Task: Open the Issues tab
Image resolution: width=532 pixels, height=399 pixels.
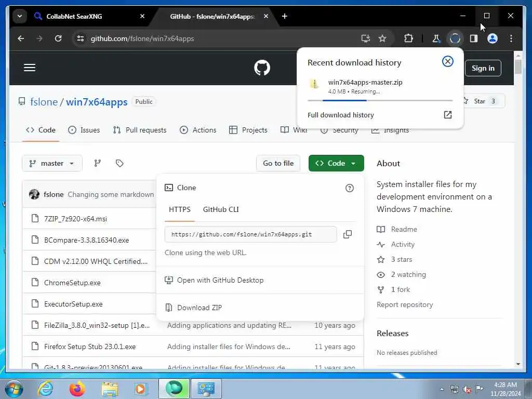Action: click(84, 130)
